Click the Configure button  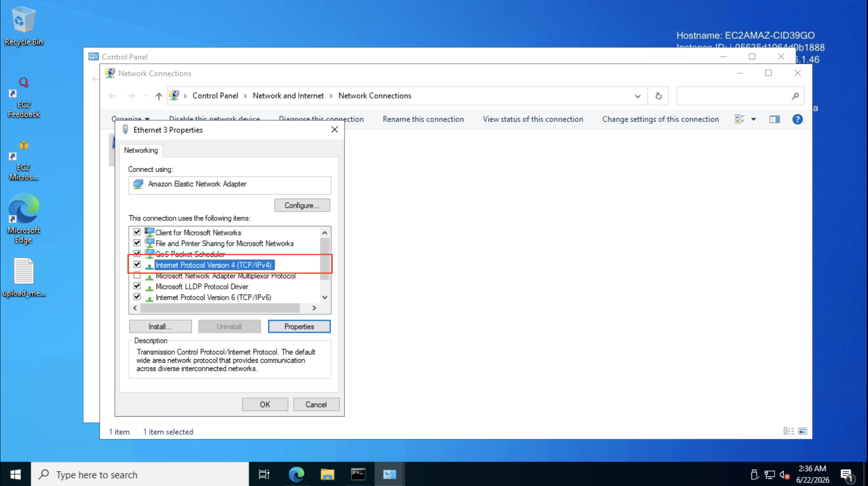pyautogui.click(x=302, y=205)
